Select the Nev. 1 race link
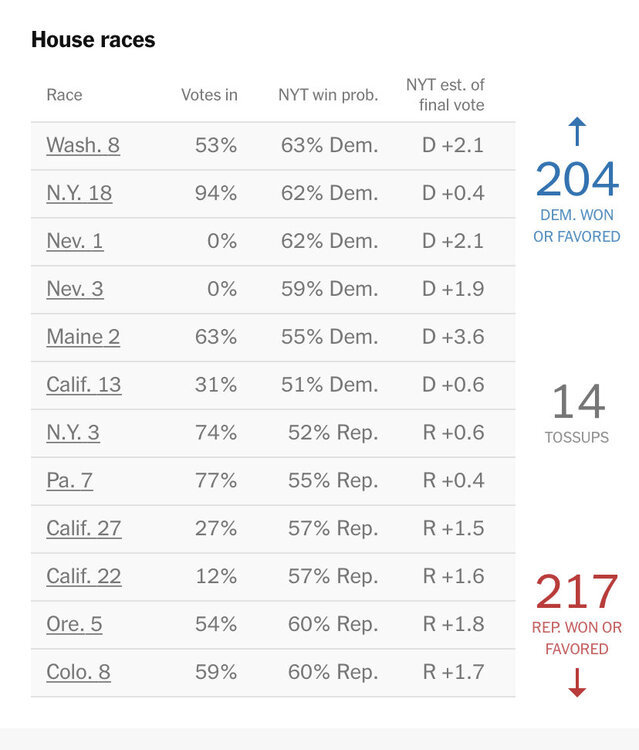This screenshot has width=639, height=750. (x=75, y=241)
